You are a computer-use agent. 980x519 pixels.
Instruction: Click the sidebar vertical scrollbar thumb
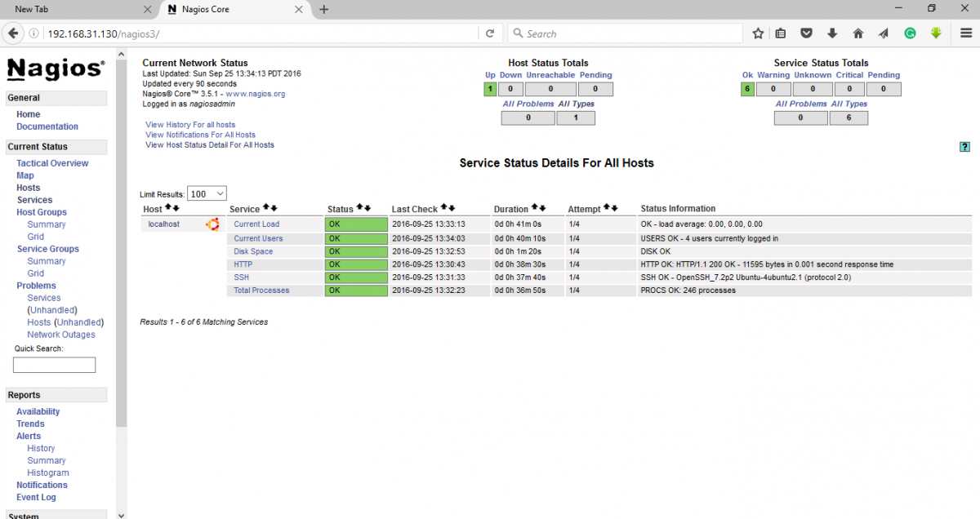[x=122, y=245]
